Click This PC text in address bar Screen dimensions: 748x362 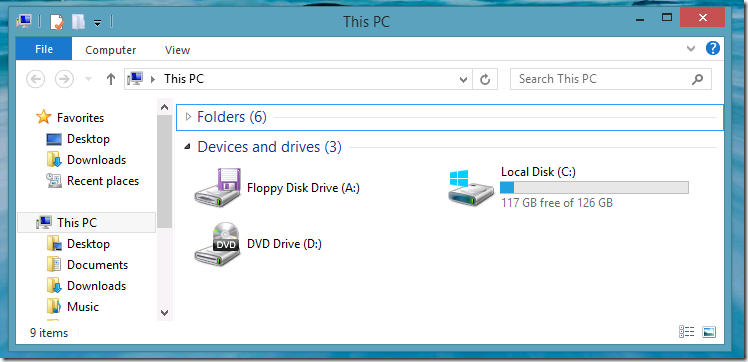184,79
